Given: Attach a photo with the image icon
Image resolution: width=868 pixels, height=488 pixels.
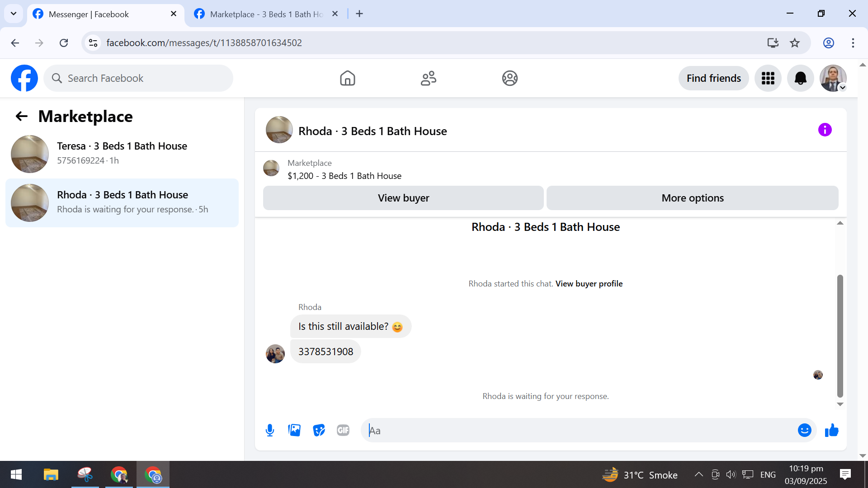Looking at the screenshot, I should pyautogui.click(x=294, y=430).
